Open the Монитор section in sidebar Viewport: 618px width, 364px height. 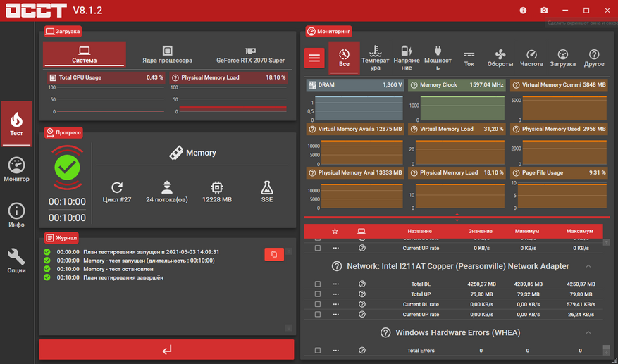[16, 170]
